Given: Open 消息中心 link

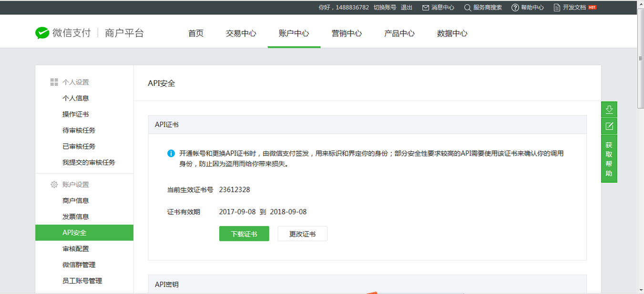Looking at the screenshot, I should click(443, 8).
